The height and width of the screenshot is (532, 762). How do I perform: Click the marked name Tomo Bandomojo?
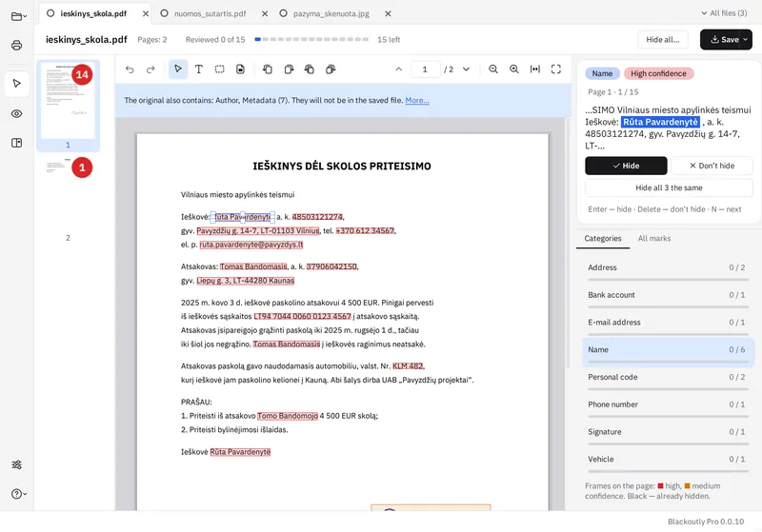click(x=288, y=416)
